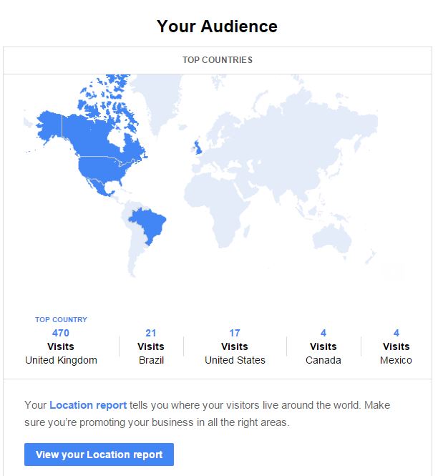This screenshot has width=448, height=476.
Task: Select the Brazil label under visits
Action: click(151, 360)
